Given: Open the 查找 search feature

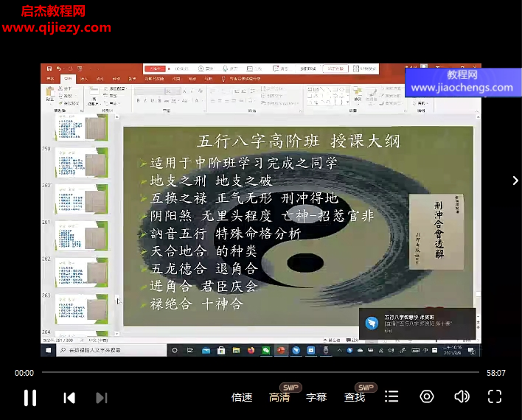Looking at the screenshot, I should (355, 397).
